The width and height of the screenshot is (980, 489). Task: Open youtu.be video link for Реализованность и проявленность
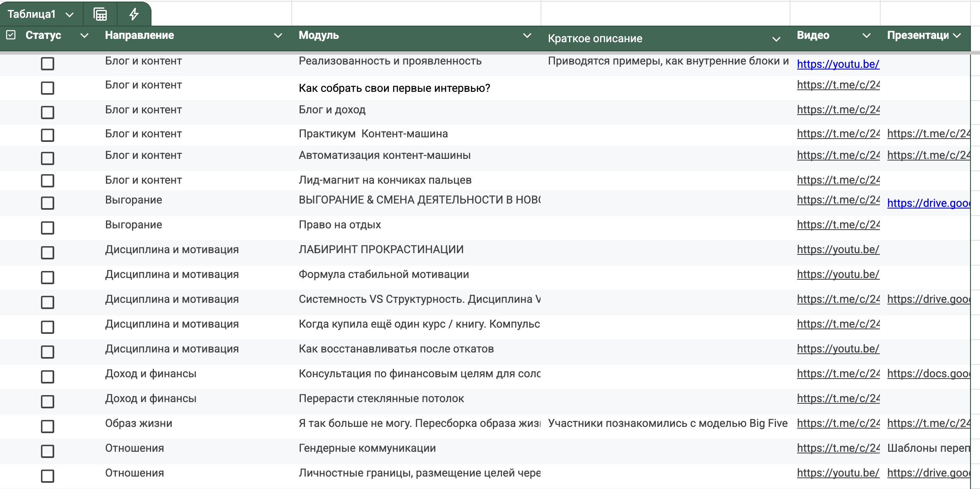[838, 64]
